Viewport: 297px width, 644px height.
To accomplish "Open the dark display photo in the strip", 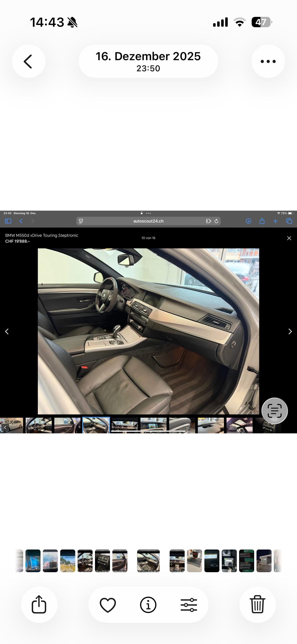I will click(x=212, y=561).
